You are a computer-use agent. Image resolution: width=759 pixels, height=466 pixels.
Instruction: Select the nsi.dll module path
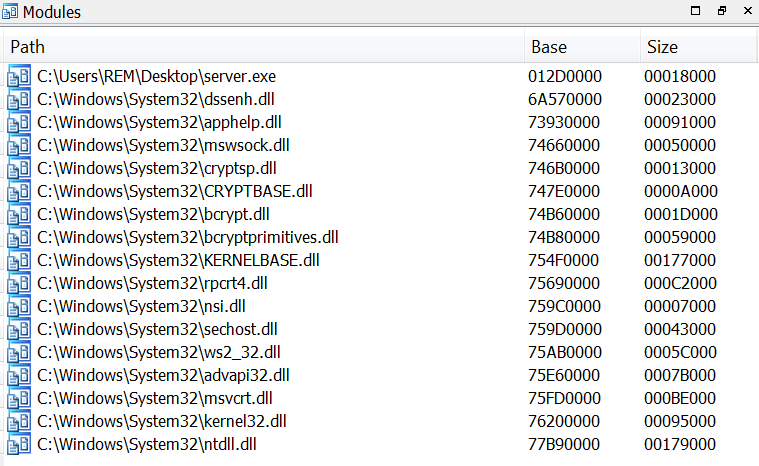(141, 306)
